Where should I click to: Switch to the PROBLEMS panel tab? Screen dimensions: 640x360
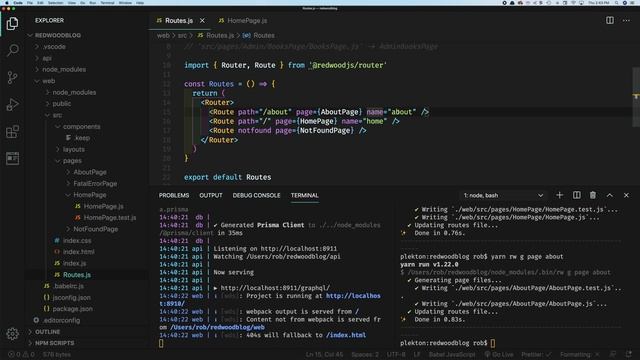point(174,196)
